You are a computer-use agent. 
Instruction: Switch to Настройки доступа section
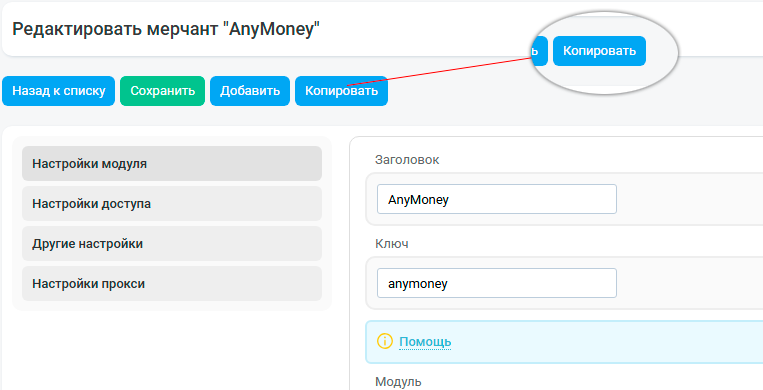pyautogui.click(x=172, y=204)
